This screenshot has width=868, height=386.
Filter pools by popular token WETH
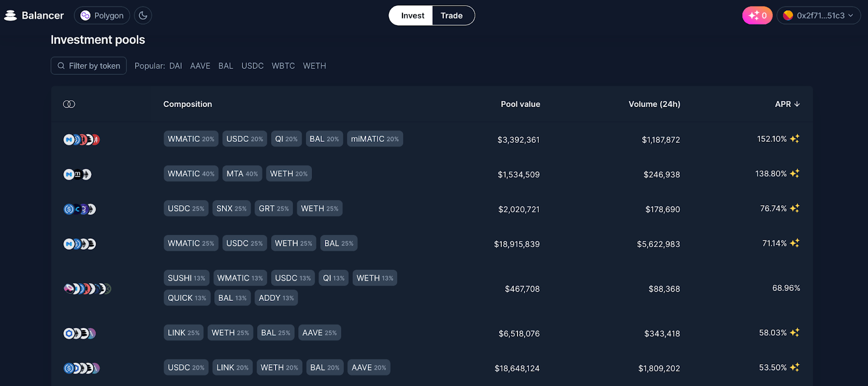(315, 66)
